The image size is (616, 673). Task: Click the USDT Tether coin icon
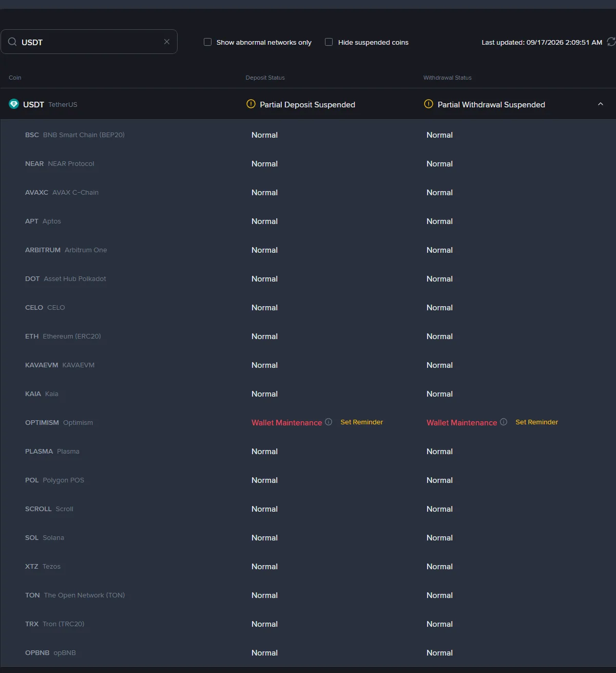point(14,104)
